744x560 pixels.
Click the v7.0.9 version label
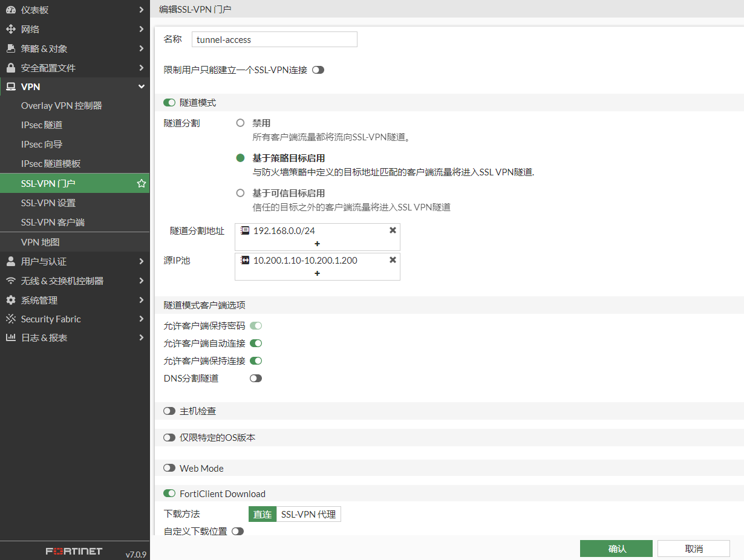click(x=136, y=554)
